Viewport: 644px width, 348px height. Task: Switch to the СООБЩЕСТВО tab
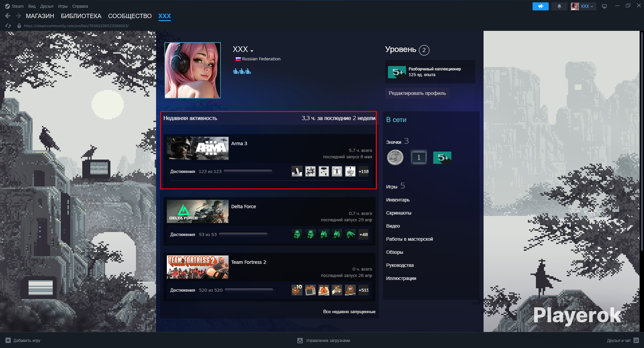coord(130,16)
